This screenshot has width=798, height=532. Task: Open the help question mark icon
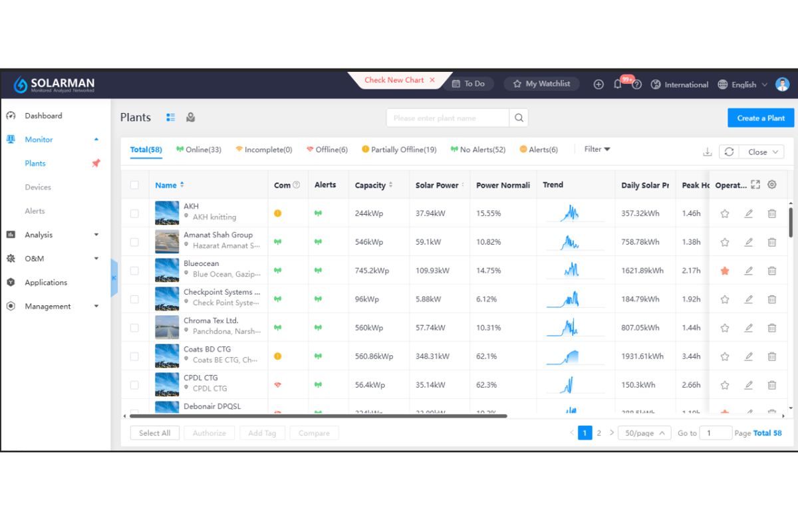coord(636,84)
